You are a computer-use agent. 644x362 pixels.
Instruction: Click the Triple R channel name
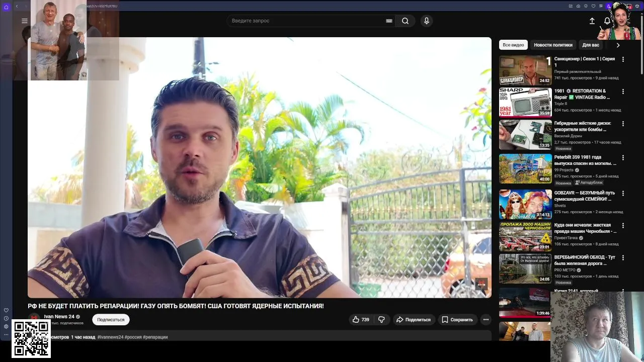560,104
